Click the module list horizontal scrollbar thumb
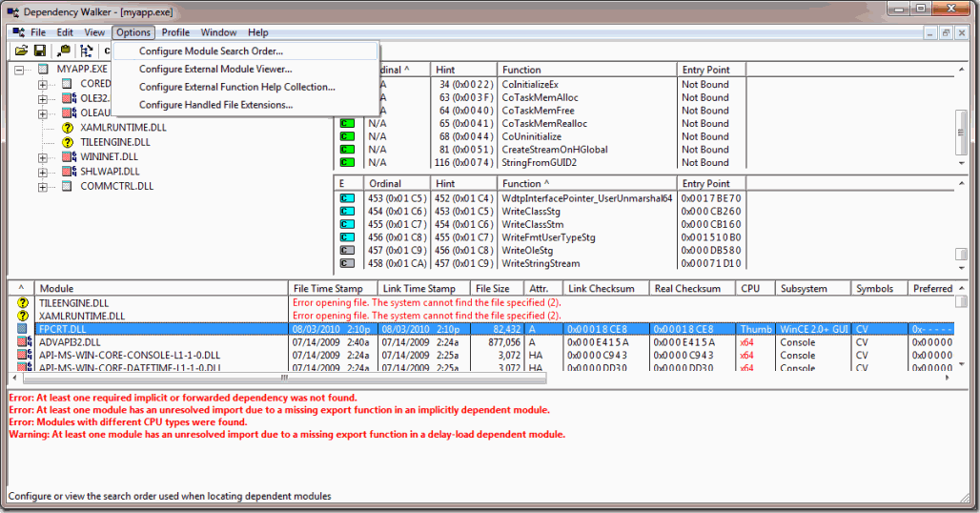The height and width of the screenshot is (513, 980). pyautogui.click(x=284, y=378)
